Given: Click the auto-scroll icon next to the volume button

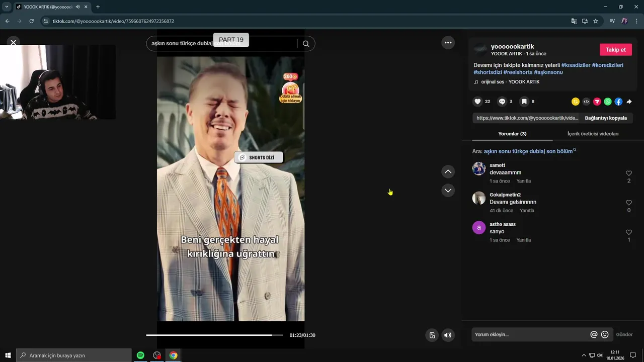Looking at the screenshot, I should 432,335.
